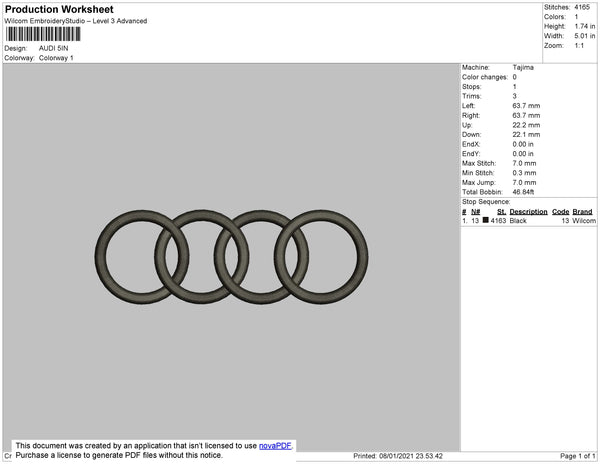Click the barcode under the worksheet title

43,34
